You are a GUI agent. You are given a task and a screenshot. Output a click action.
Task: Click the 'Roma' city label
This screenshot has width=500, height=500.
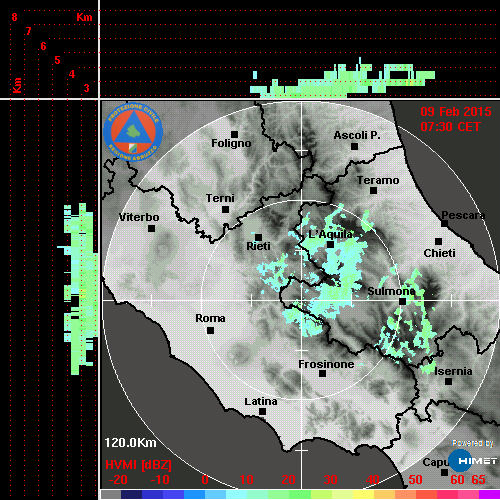click(210, 318)
